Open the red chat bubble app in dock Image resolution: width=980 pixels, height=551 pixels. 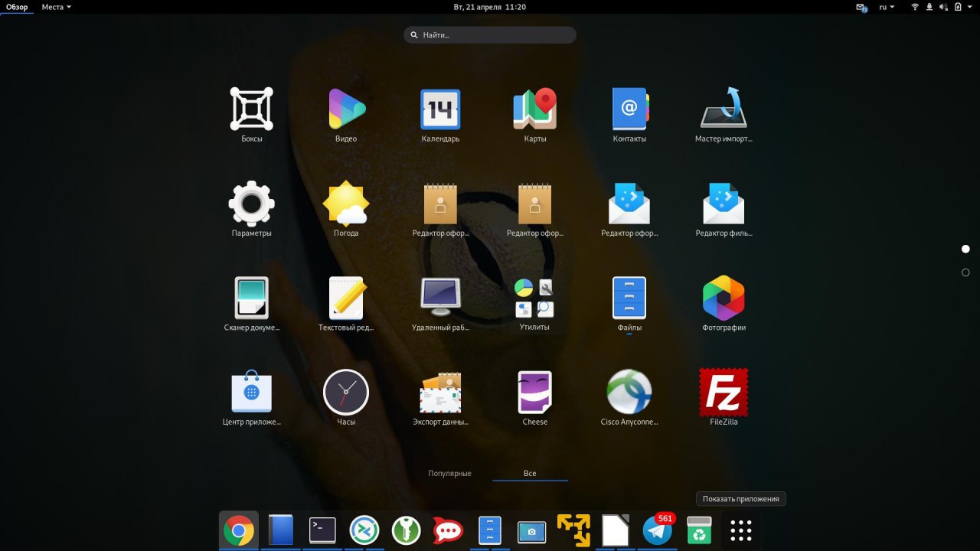[x=448, y=530]
